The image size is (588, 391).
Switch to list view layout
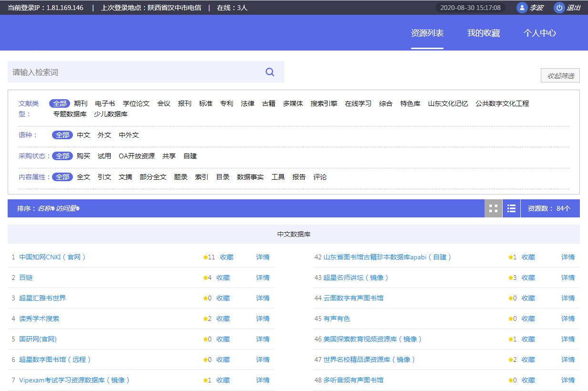click(x=511, y=208)
